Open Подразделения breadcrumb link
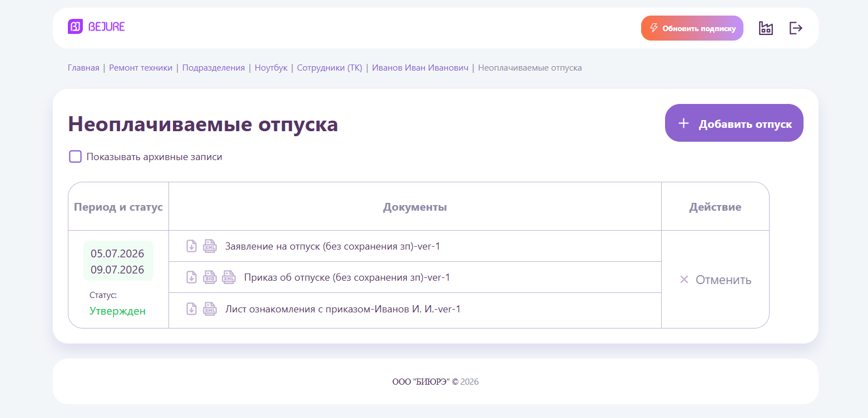This screenshot has width=868, height=418. coord(214,68)
